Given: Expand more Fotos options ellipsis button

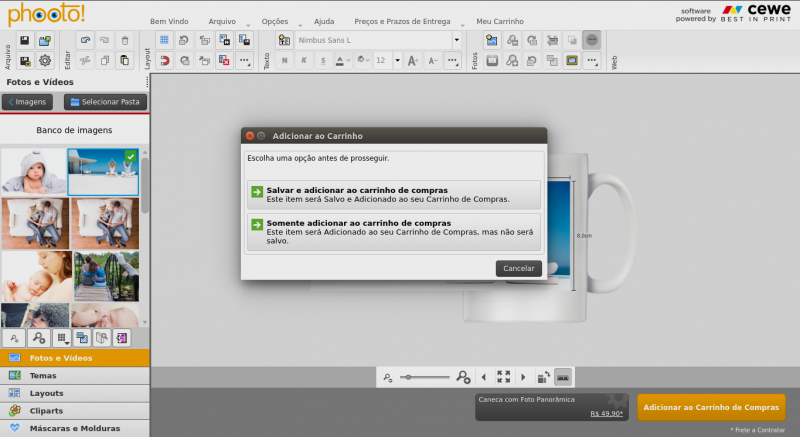Looking at the screenshot, I should coord(592,61).
